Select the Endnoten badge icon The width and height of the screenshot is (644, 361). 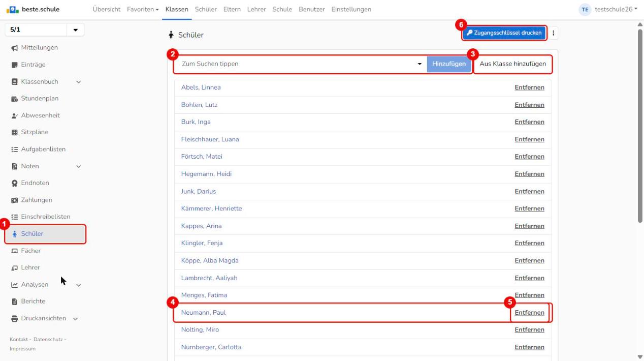pos(14,183)
